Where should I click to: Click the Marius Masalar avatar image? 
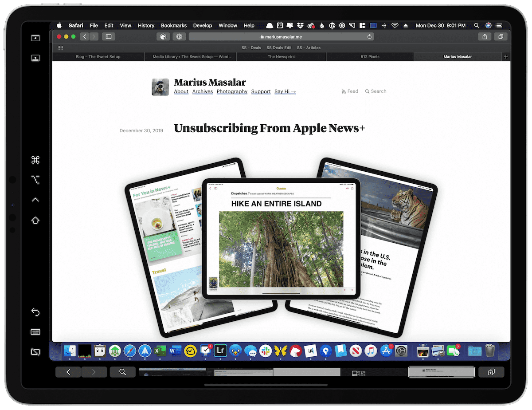point(160,87)
